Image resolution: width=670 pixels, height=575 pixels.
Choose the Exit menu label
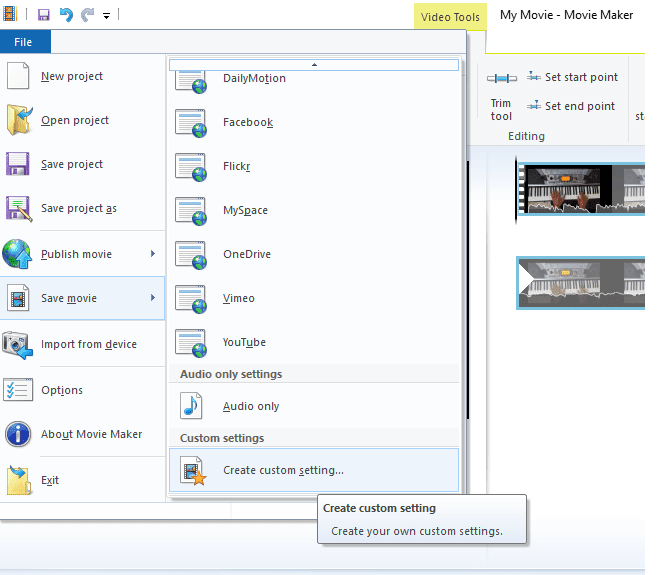click(x=50, y=480)
